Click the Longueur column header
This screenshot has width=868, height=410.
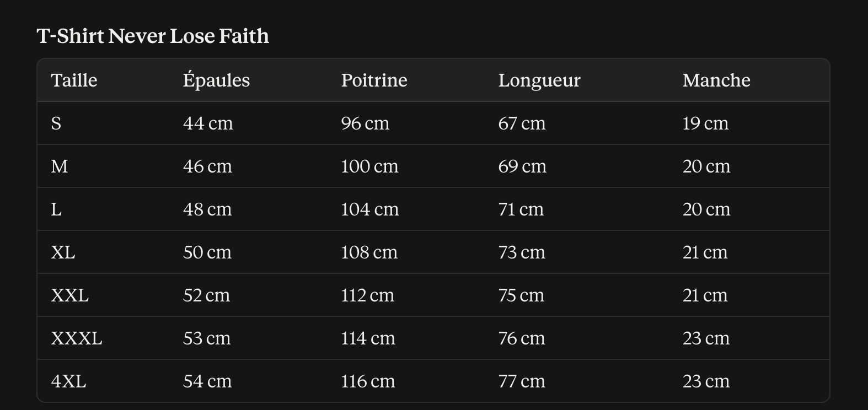(539, 80)
